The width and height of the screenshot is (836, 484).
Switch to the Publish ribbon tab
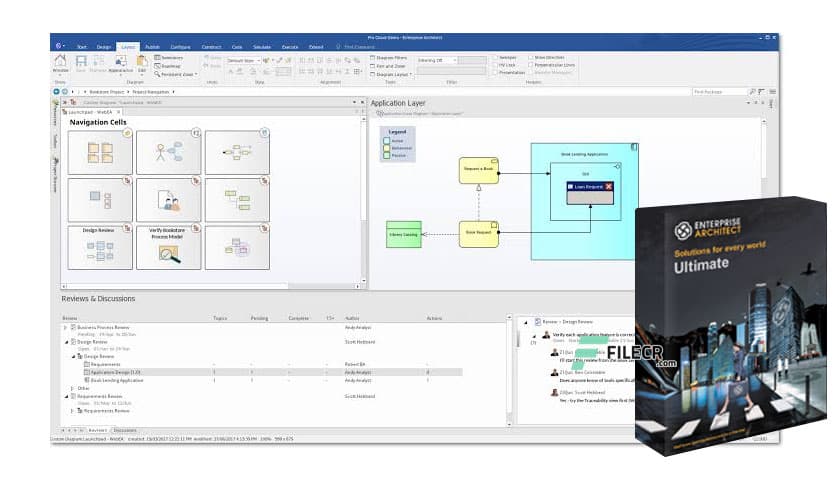[x=152, y=47]
